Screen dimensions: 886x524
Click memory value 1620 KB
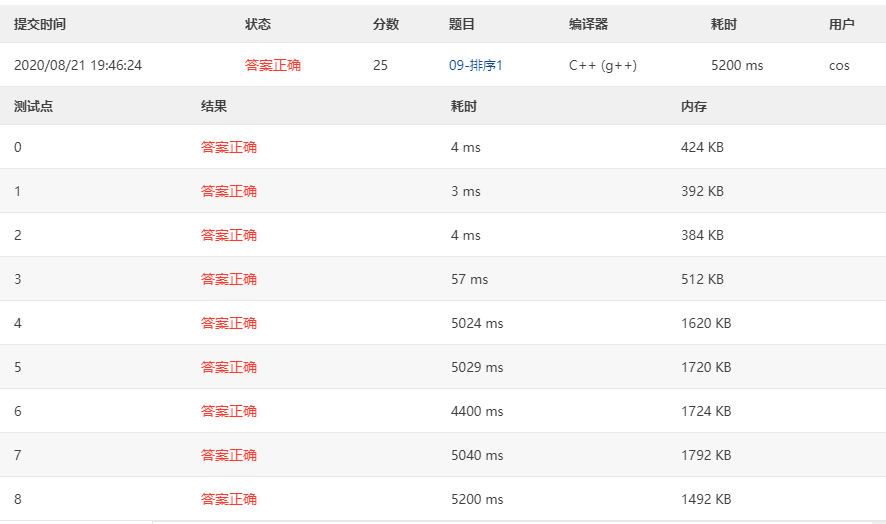706,323
